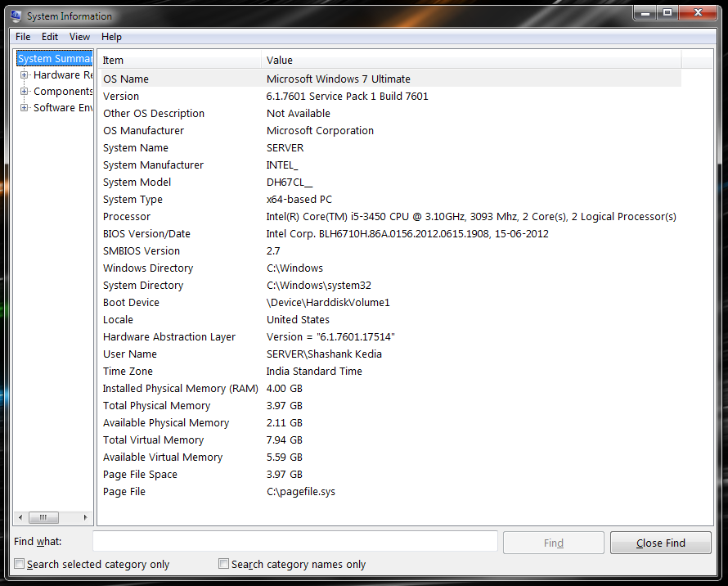
Task: Open the File menu
Action: point(23,37)
